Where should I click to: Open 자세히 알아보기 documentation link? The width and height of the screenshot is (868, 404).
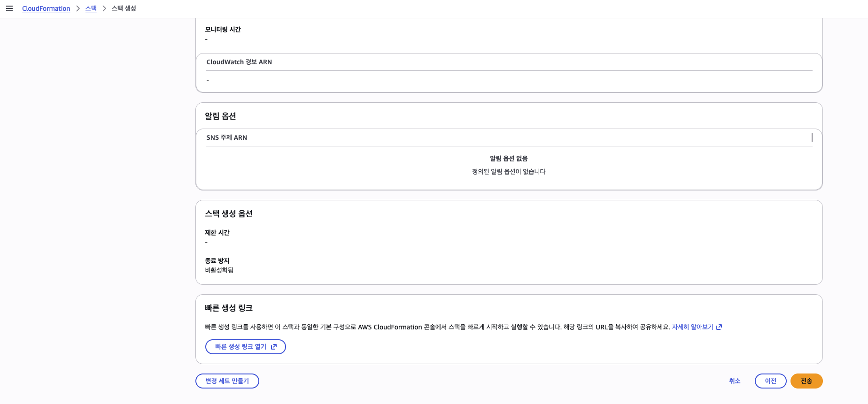[x=693, y=327]
